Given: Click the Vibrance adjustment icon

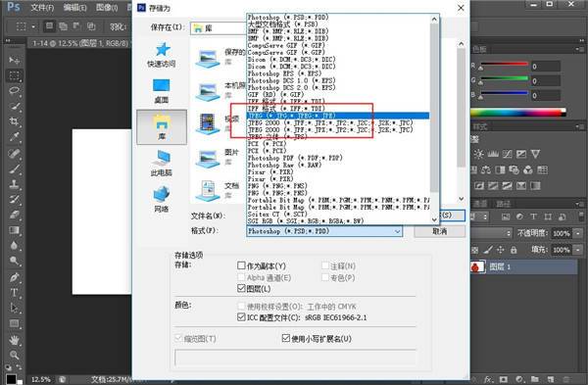Looking at the screenshot, I should (x=535, y=154).
